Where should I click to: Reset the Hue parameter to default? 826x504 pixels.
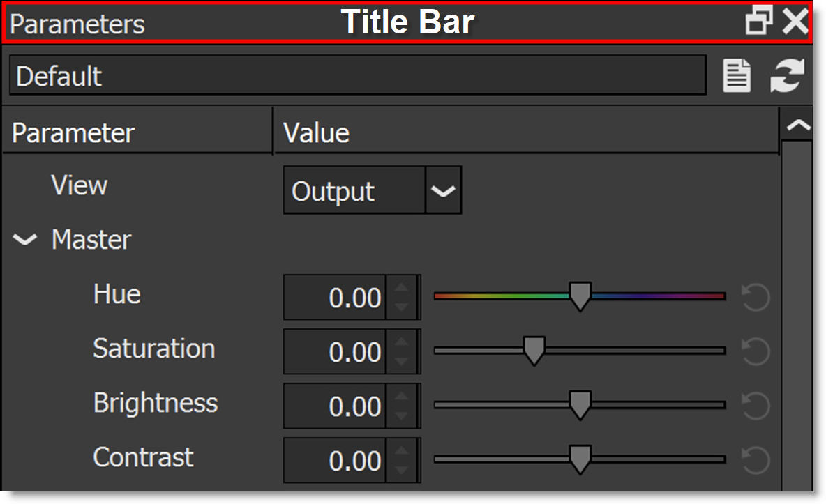click(756, 298)
